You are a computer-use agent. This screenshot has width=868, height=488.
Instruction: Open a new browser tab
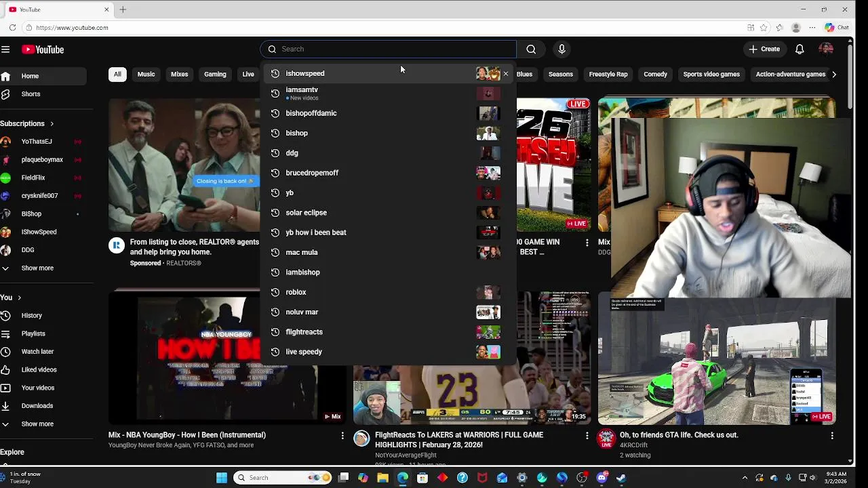123,9
